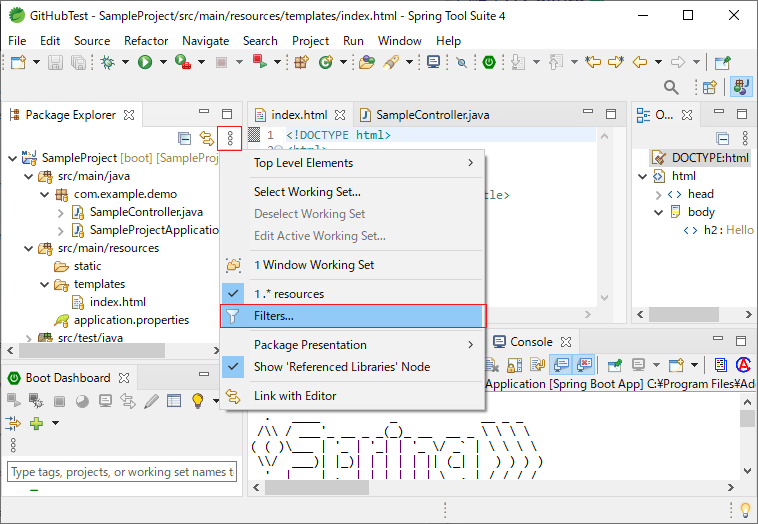The width and height of the screenshot is (758, 524).
Task: Click the Outline view horizontal scrollbar
Action: (684, 315)
